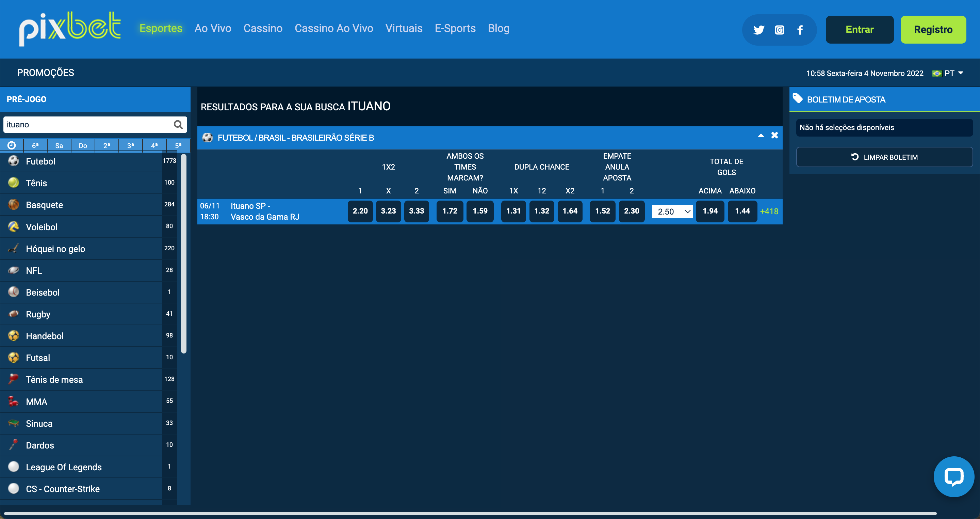Click the Rugby ball icon
The height and width of the screenshot is (519, 980).
13,314
